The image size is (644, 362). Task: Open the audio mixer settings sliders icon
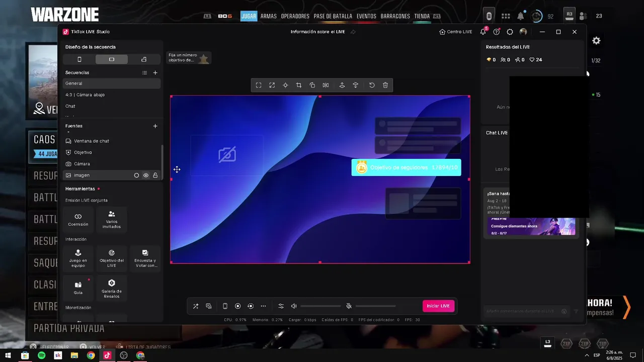281,306
